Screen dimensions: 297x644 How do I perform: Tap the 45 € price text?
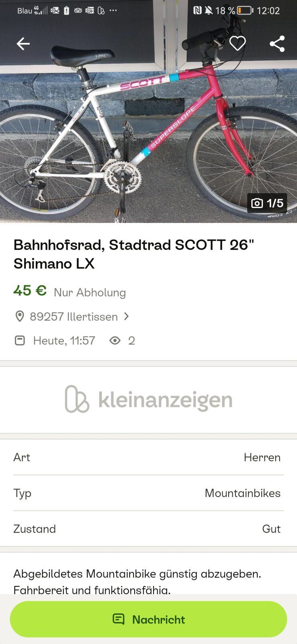(x=30, y=291)
